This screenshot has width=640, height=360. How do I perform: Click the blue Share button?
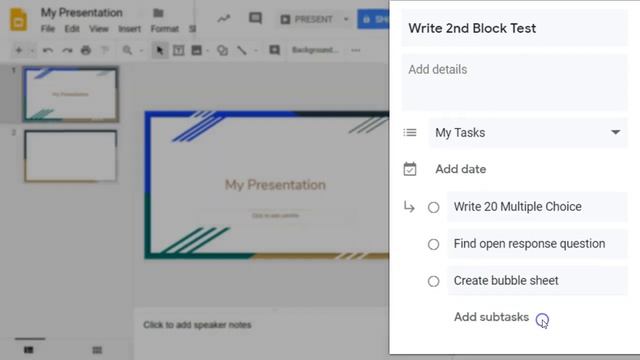pos(373,19)
